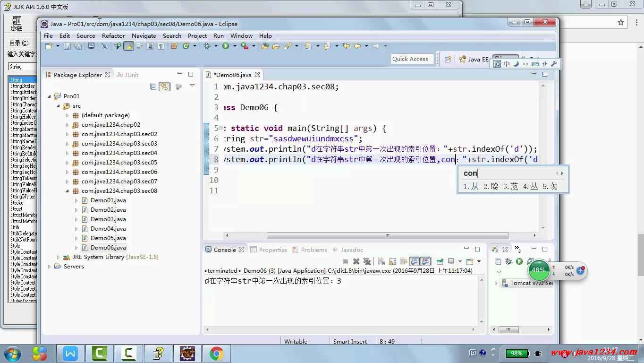644x363 pixels.
Task: Click the Run Last Tool icon
Action: [x=245, y=46]
